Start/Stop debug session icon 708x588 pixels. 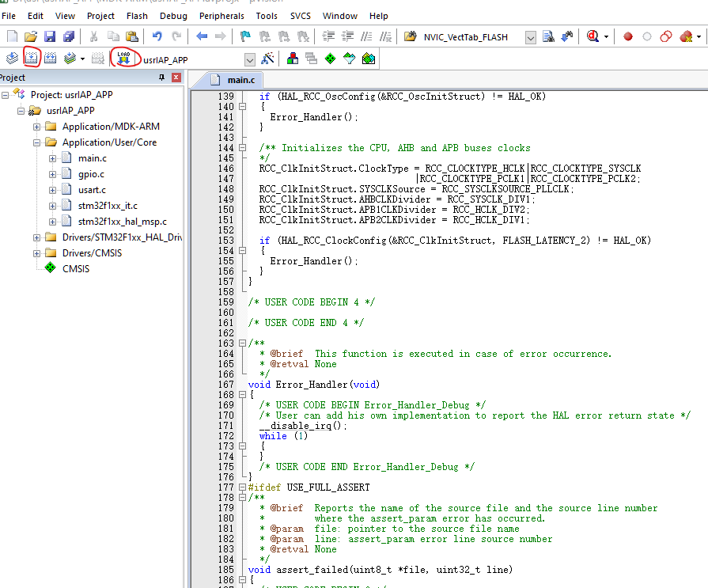[593, 36]
